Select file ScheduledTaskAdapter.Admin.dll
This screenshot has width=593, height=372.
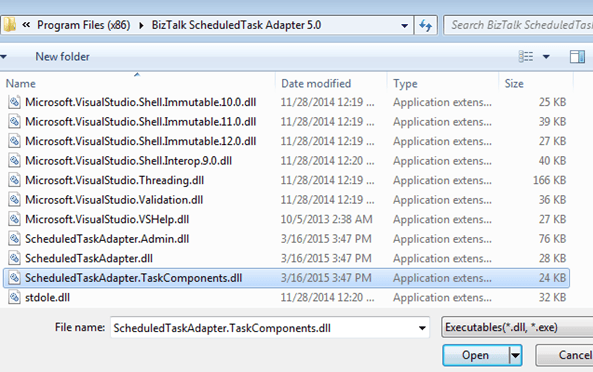click(107, 239)
